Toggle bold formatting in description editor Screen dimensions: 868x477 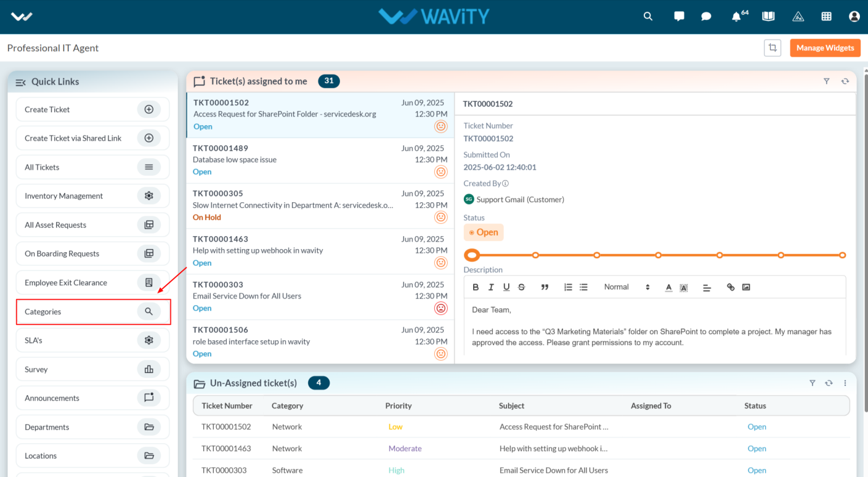(476, 287)
